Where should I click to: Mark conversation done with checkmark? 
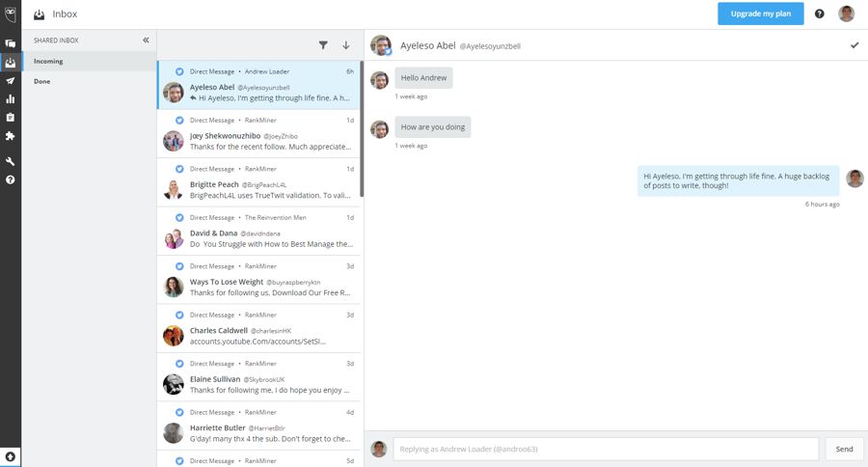[854, 45]
